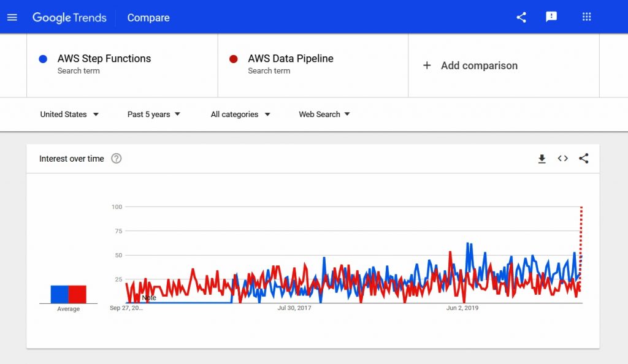Share the Interest over time chart
628x364 pixels.
click(583, 158)
